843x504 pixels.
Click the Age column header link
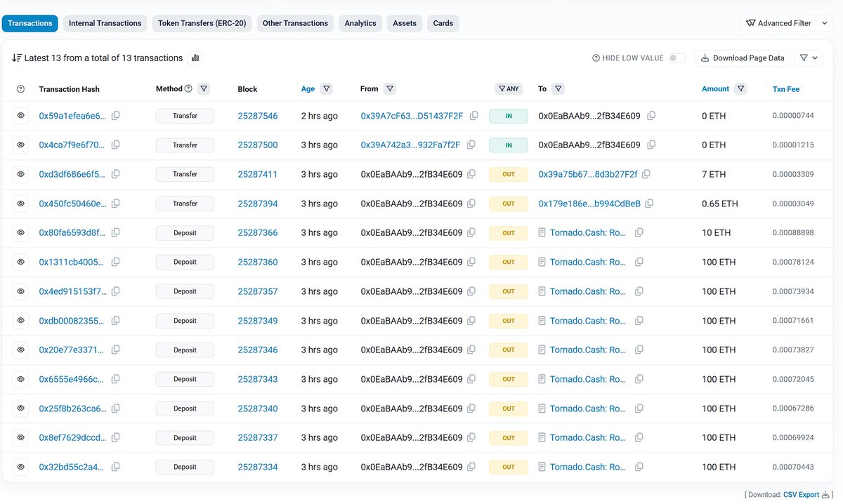(x=308, y=89)
